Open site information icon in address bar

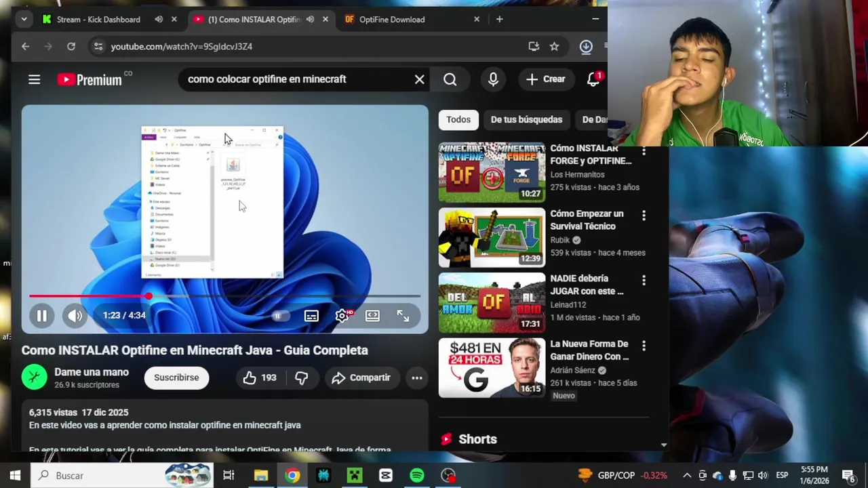(x=98, y=46)
